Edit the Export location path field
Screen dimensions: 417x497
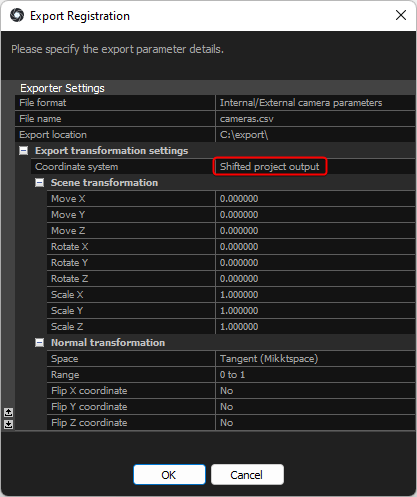click(x=315, y=135)
